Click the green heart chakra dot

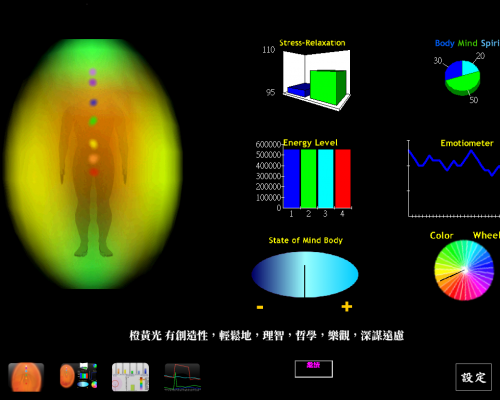pos(93,121)
